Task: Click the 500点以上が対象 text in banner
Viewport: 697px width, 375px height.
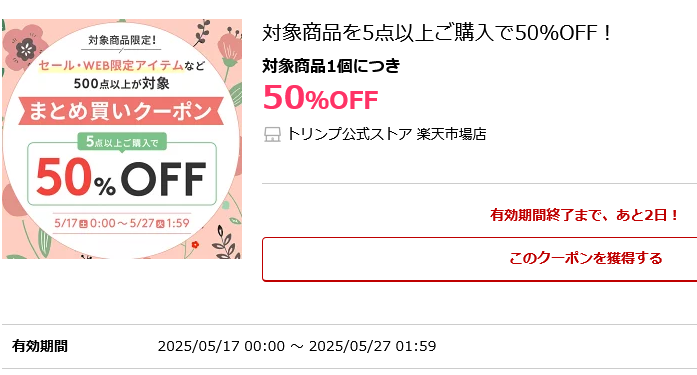Action: (x=121, y=84)
